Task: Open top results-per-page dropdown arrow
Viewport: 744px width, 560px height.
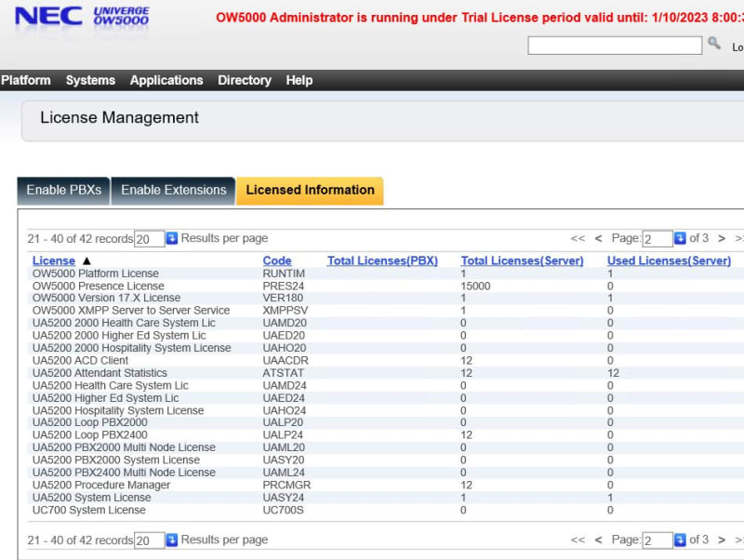Action: tap(172, 238)
